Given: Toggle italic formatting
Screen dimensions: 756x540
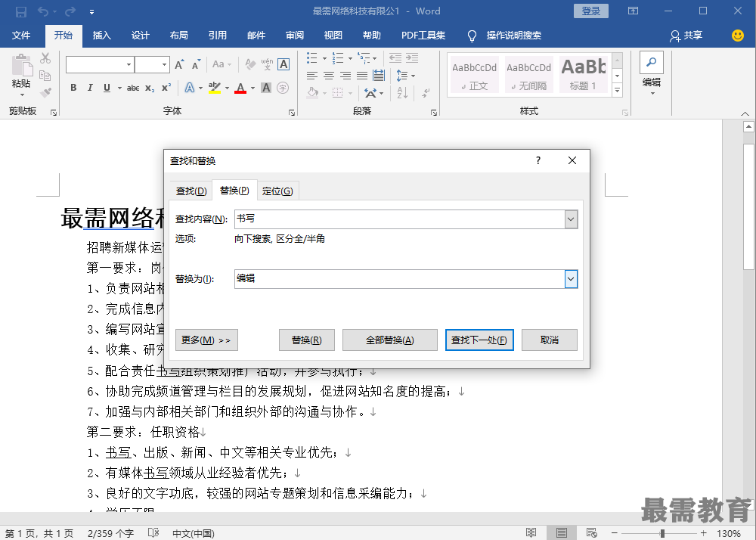Looking at the screenshot, I should (x=90, y=88).
